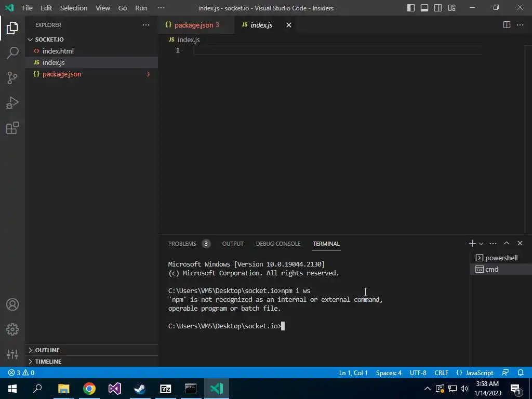Select language mode JavaScript
The width and height of the screenshot is (532, 399).
click(475, 373)
